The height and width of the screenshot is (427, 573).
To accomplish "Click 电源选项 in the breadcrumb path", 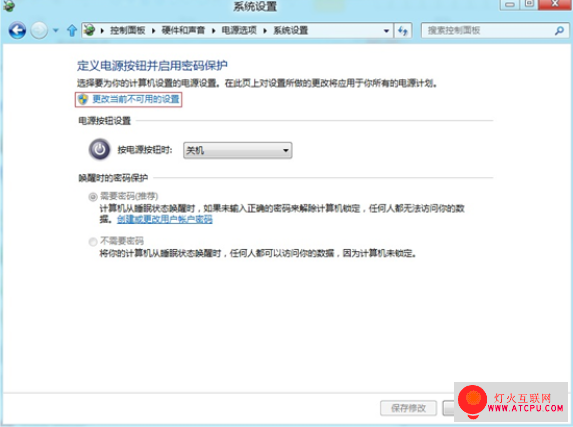I will pos(239,30).
